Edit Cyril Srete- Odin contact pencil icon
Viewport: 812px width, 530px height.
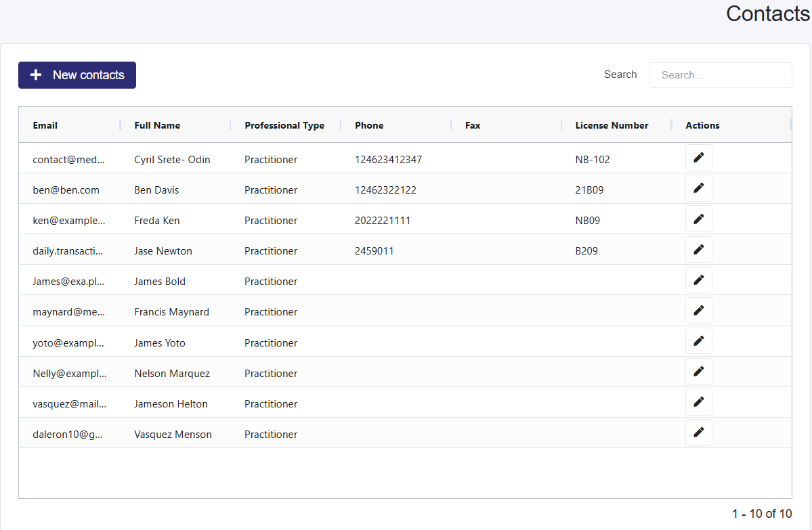point(698,158)
